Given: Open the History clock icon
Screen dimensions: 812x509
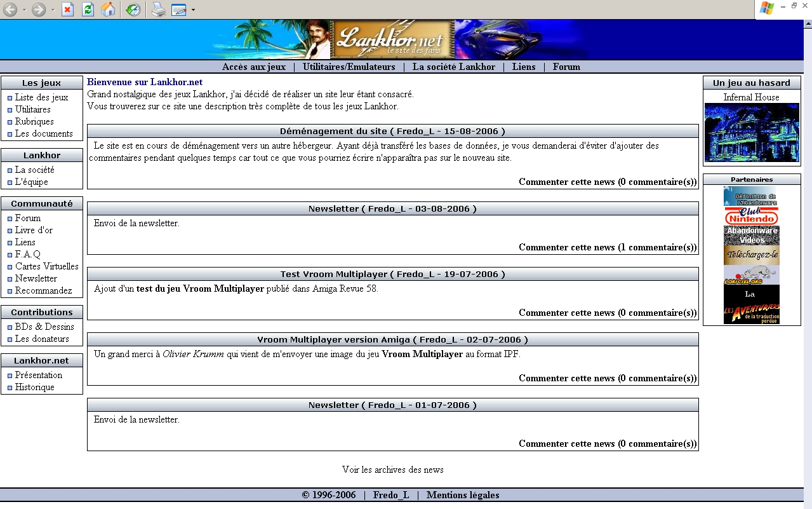Looking at the screenshot, I should pyautogui.click(x=133, y=10).
